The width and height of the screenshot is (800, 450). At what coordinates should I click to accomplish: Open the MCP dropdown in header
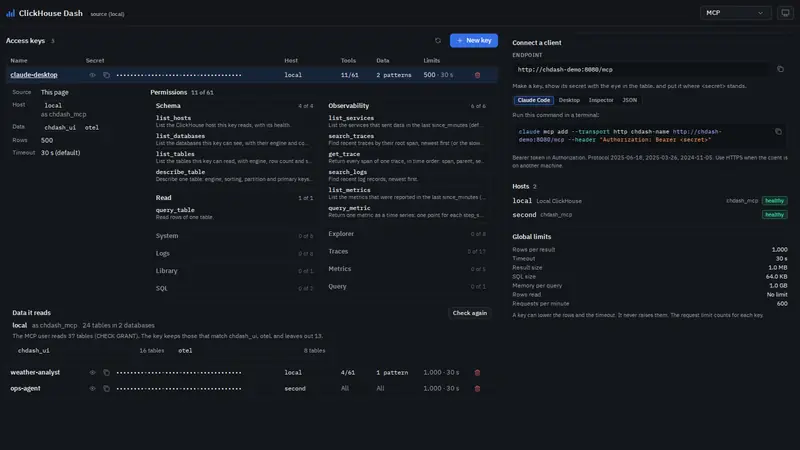click(735, 13)
